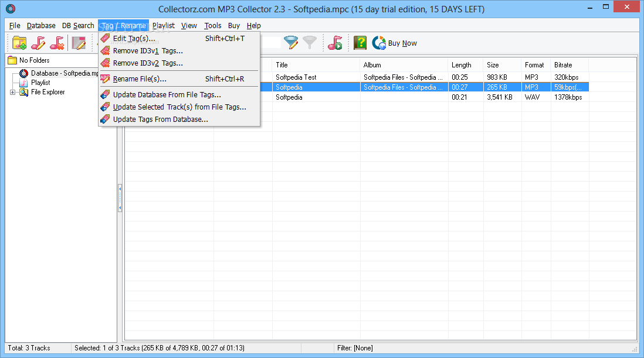The height and width of the screenshot is (358, 644).
Task: Click the '00:27' length cell
Action: pyautogui.click(x=460, y=87)
